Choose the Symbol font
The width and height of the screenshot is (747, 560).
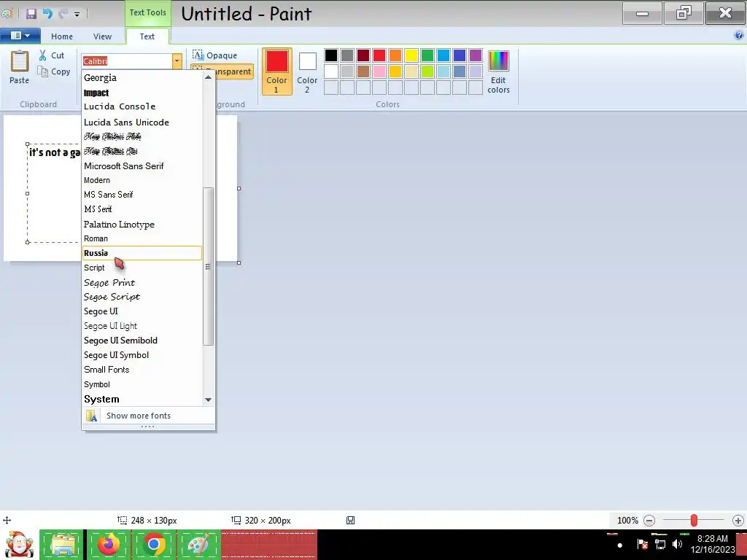[x=142, y=384]
